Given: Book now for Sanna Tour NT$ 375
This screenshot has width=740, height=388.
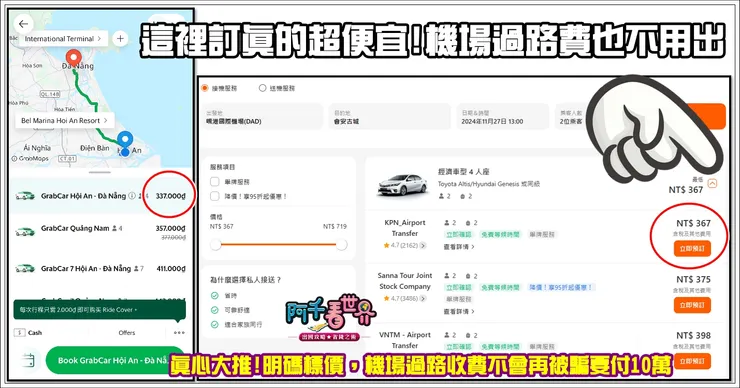Looking at the screenshot, I should [x=692, y=305].
